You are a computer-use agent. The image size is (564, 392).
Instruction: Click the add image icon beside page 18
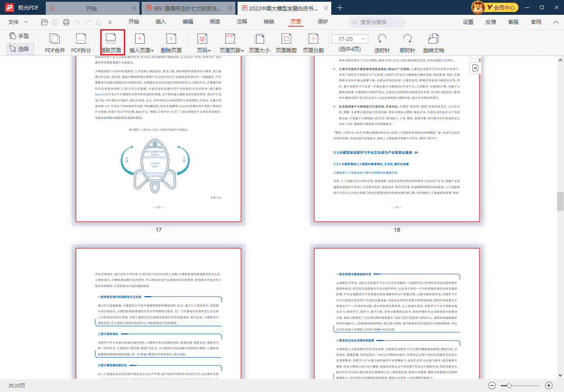coord(475,68)
